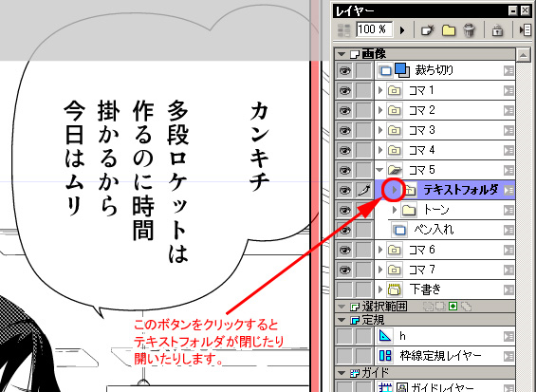Delete the layer with the trash can icon
The height and width of the screenshot is (392, 536).
pyautogui.click(x=469, y=30)
